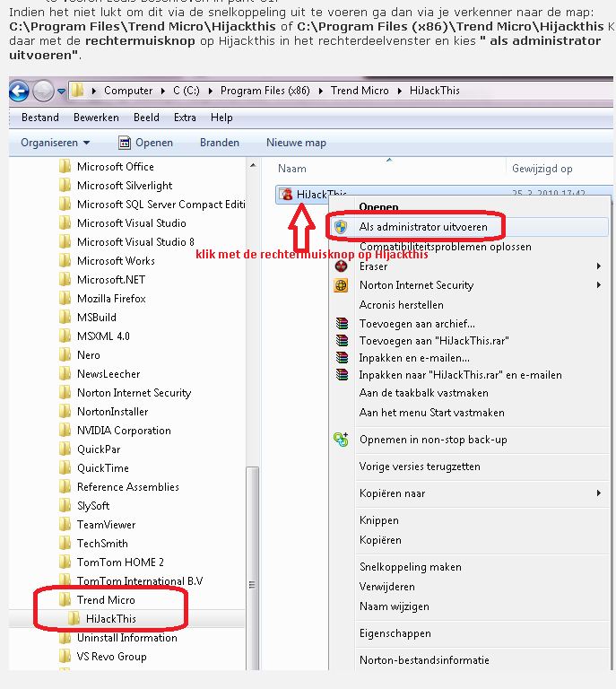Select HiJackThis subfolder in tree

(x=110, y=619)
